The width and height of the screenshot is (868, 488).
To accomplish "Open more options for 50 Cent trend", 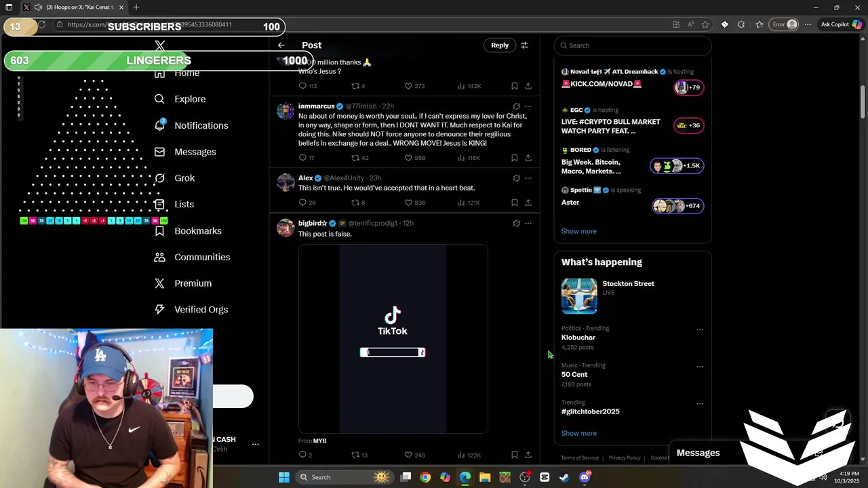I will tap(700, 367).
